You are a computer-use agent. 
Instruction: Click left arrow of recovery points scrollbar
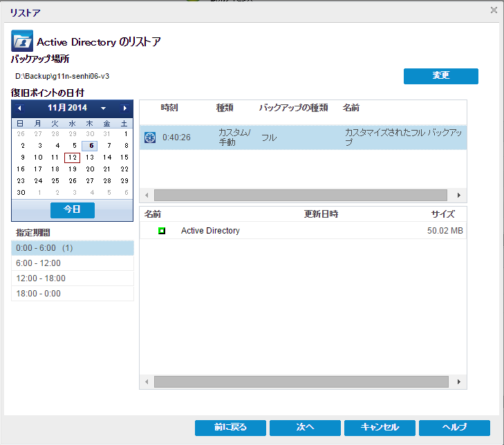147,195
